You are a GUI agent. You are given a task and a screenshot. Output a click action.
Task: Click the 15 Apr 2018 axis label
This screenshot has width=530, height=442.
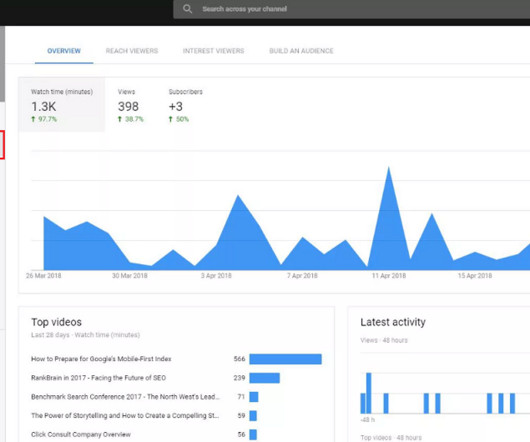(x=475, y=276)
